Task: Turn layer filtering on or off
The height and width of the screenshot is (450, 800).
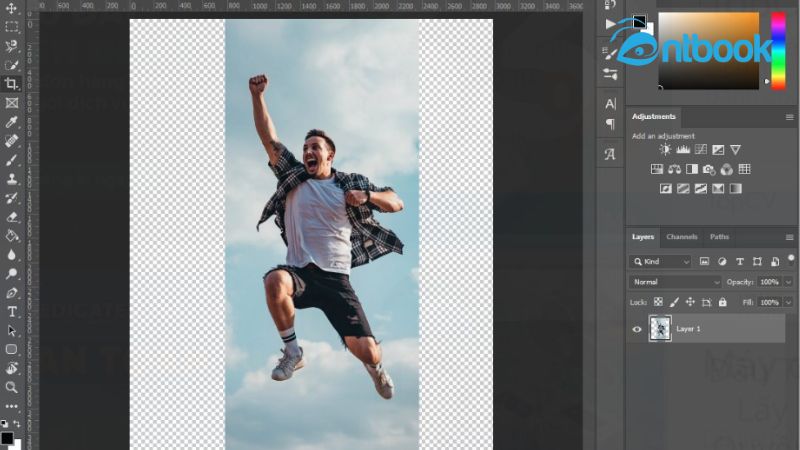Action: [791, 259]
